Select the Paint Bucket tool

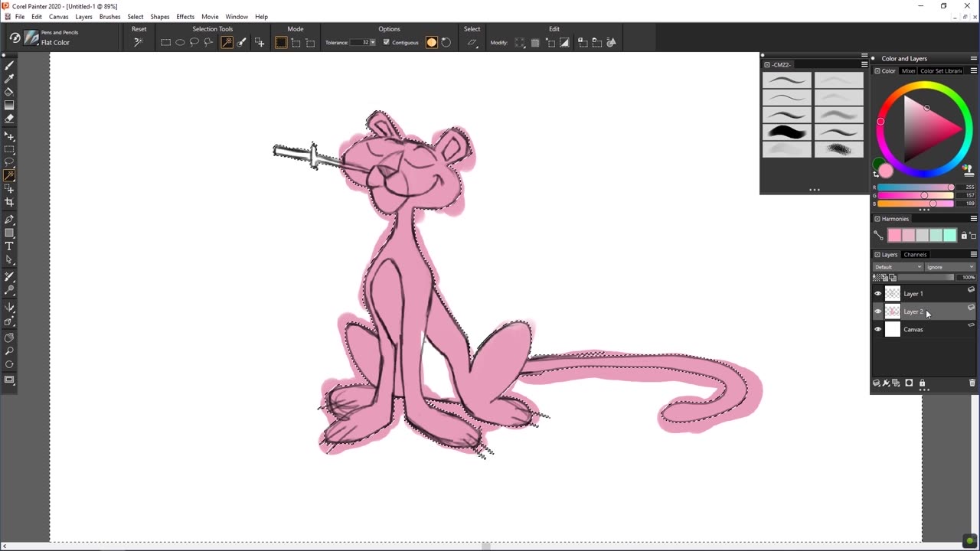tap(9, 92)
